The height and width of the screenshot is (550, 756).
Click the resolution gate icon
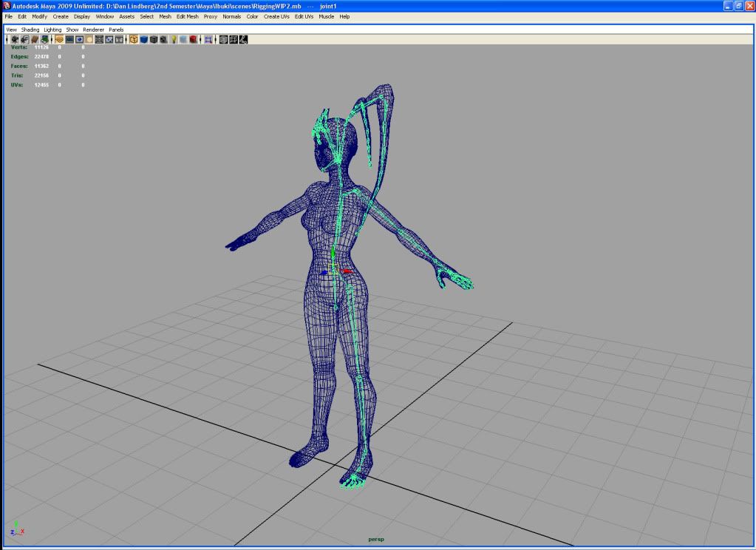pos(80,40)
